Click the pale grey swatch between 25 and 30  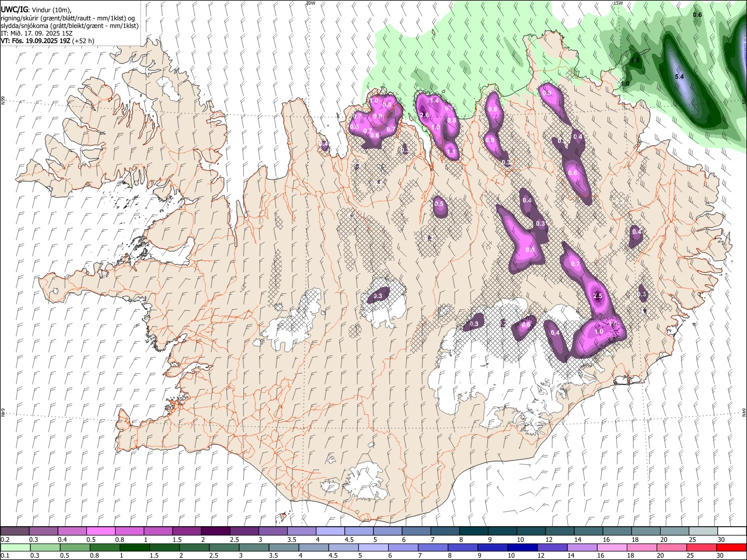[x=703, y=531]
